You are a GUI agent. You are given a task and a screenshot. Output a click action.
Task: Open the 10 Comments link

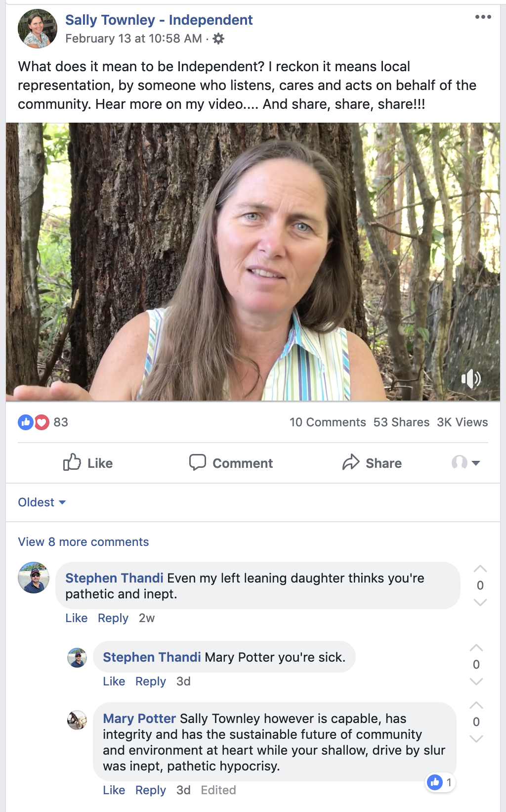328,422
